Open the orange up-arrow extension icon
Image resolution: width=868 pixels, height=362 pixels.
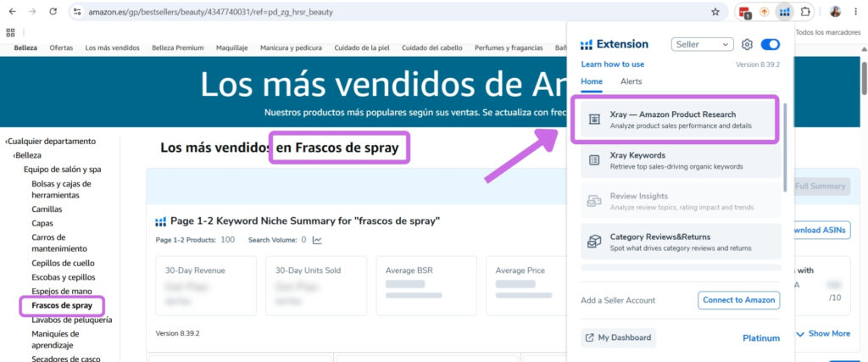click(x=764, y=12)
